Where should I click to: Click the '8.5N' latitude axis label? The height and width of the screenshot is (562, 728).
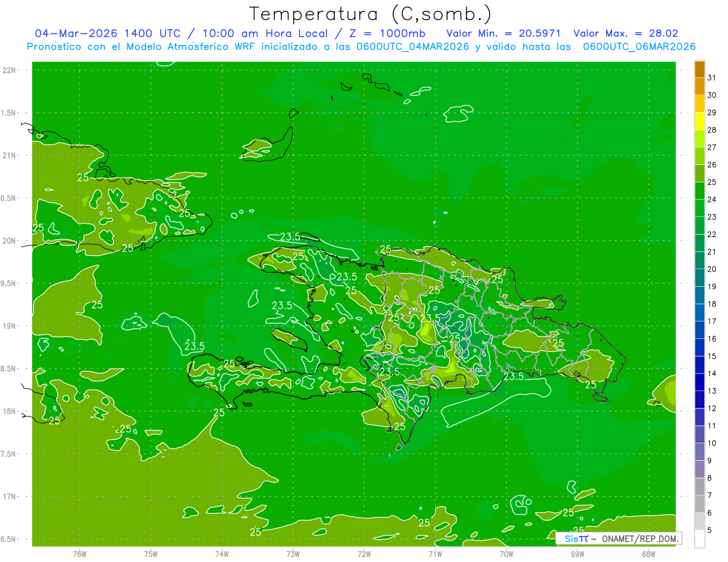tap(8, 369)
